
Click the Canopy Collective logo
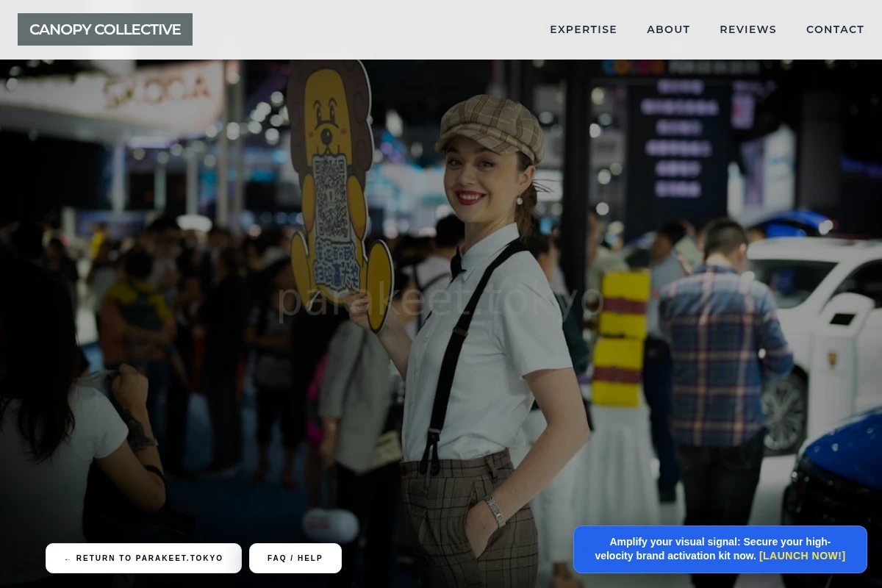tap(105, 29)
